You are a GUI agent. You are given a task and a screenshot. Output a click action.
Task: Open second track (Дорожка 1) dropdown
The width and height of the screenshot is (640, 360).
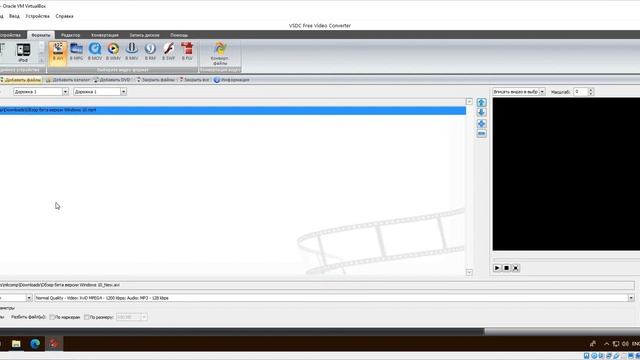pyautogui.click(x=123, y=92)
